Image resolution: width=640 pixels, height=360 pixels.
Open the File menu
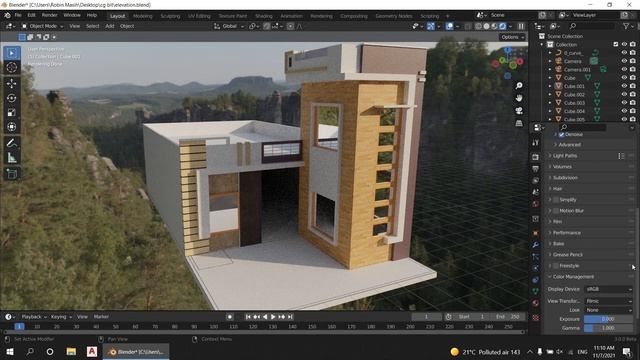(18, 15)
